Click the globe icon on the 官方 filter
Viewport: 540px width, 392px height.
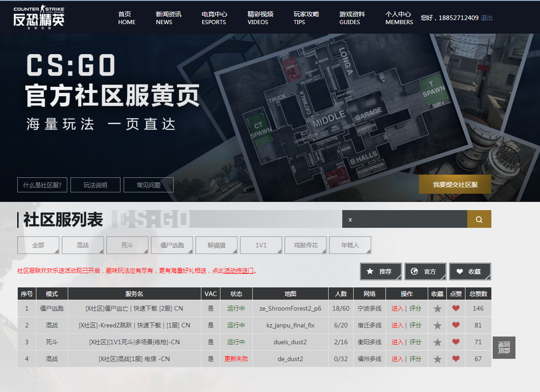(415, 271)
